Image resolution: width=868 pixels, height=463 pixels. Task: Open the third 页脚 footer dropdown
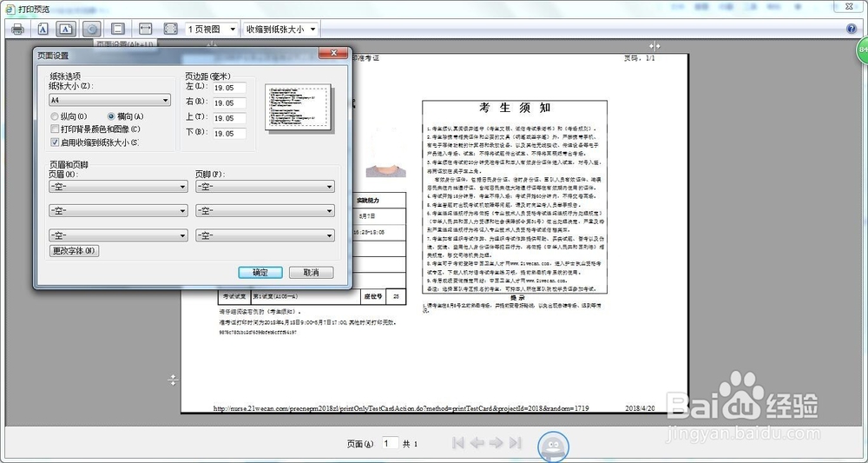point(265,235)
